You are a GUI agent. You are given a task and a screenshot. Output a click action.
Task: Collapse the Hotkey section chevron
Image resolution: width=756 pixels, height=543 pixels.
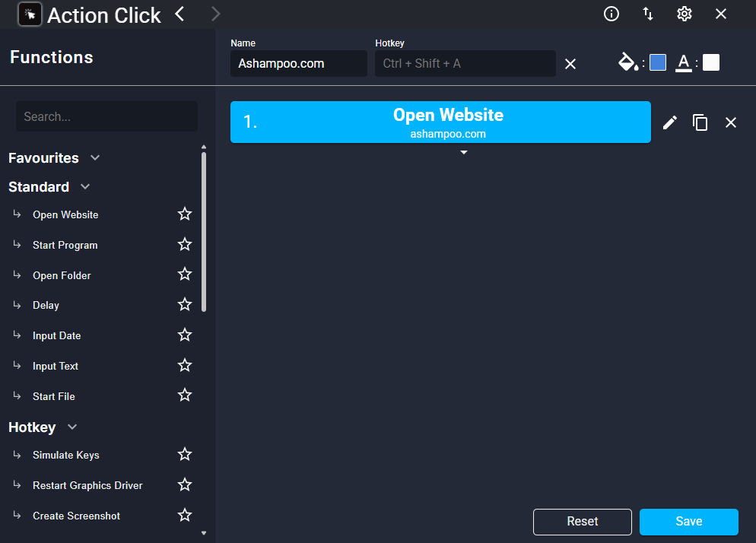pos(72,427)
